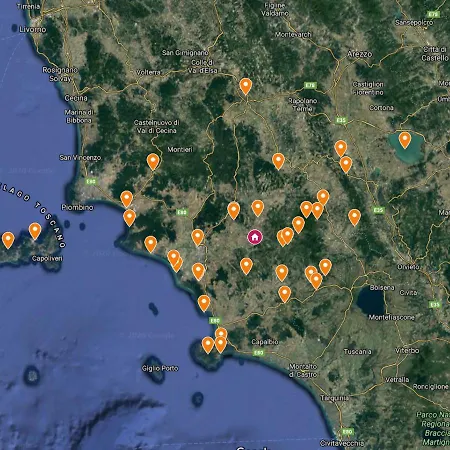This screenshot has width=450, height=450.
Task: Click the isolated orange pin west of the E35 badge
Action: tap(354, 217)
